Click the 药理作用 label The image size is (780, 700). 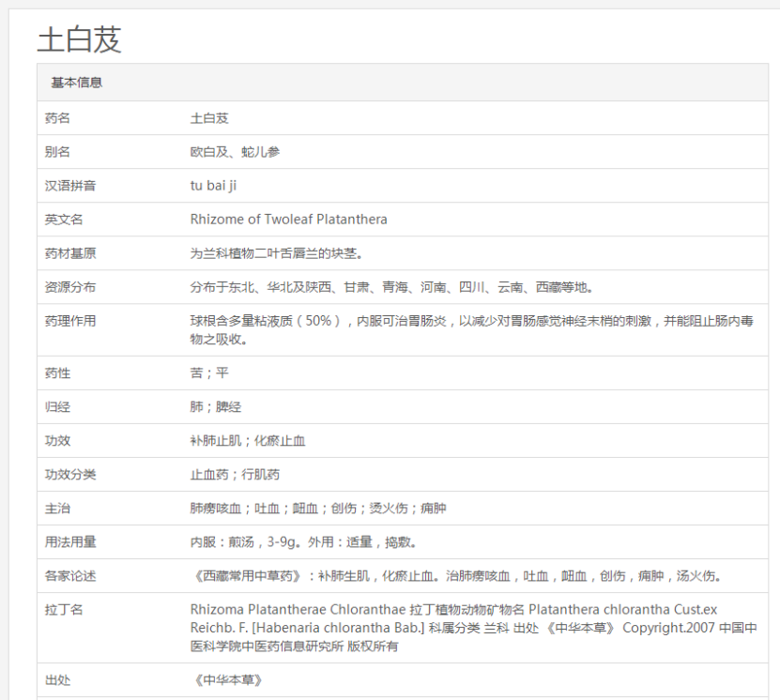point(70,321)
